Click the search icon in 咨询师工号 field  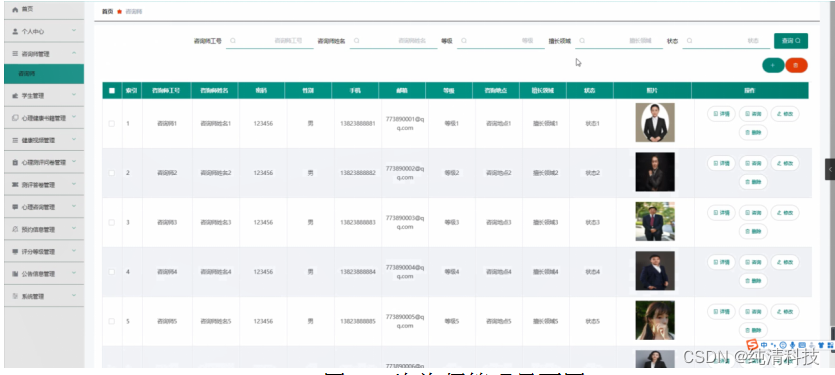point(233,40)
